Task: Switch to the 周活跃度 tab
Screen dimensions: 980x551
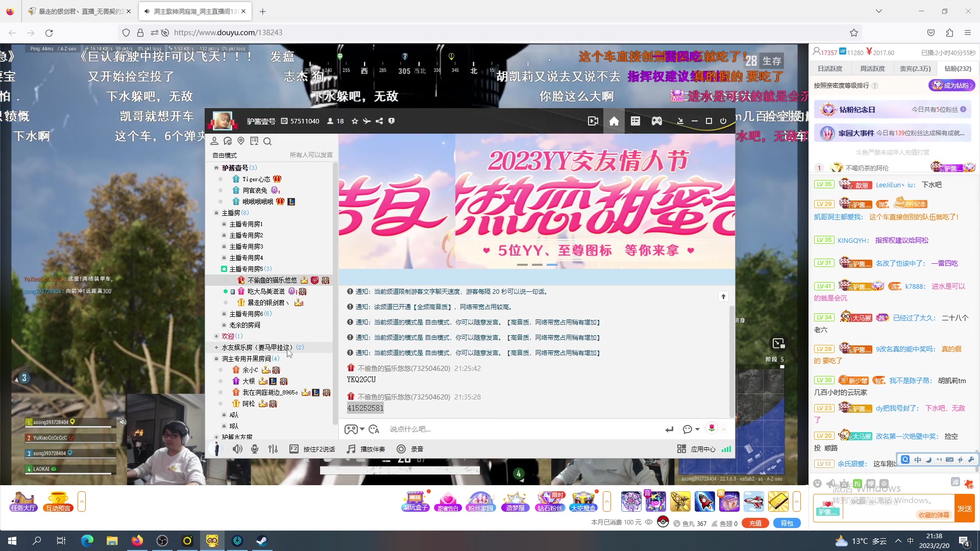Action: coord(872,68)
